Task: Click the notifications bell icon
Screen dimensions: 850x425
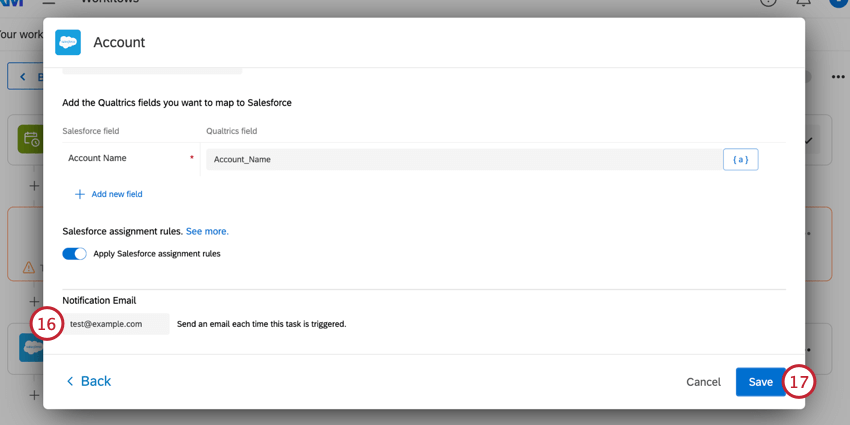Action: coord(803,3)
